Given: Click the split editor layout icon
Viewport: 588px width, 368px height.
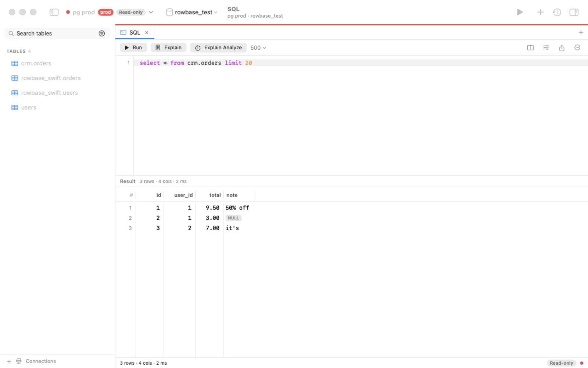Looking at the screenshot, I should (x=530, y=47).
